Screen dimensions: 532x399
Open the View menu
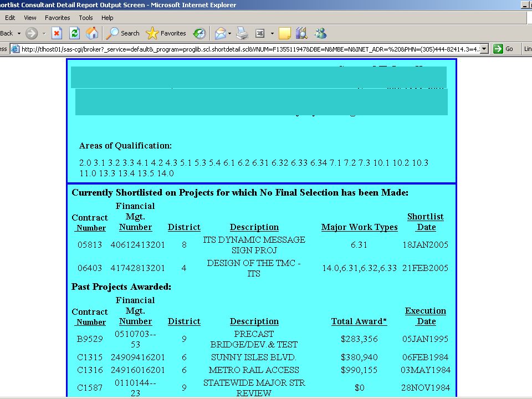30,18
